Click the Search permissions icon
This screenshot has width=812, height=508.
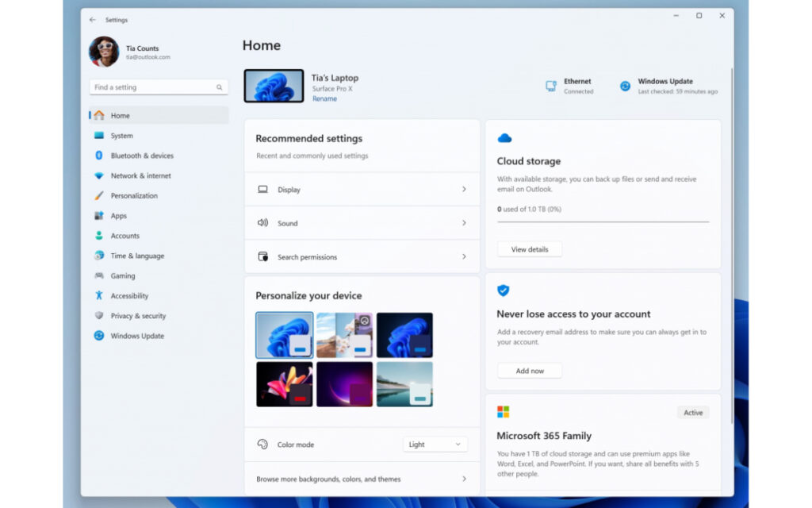pyautogui.click(x=263, y=256)
